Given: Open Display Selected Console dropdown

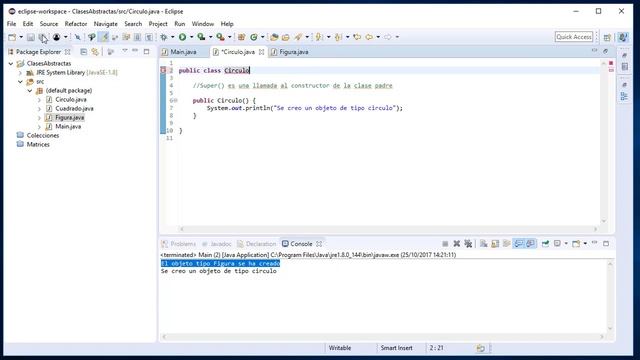Looking at the screenshot, I should [566, 244].
